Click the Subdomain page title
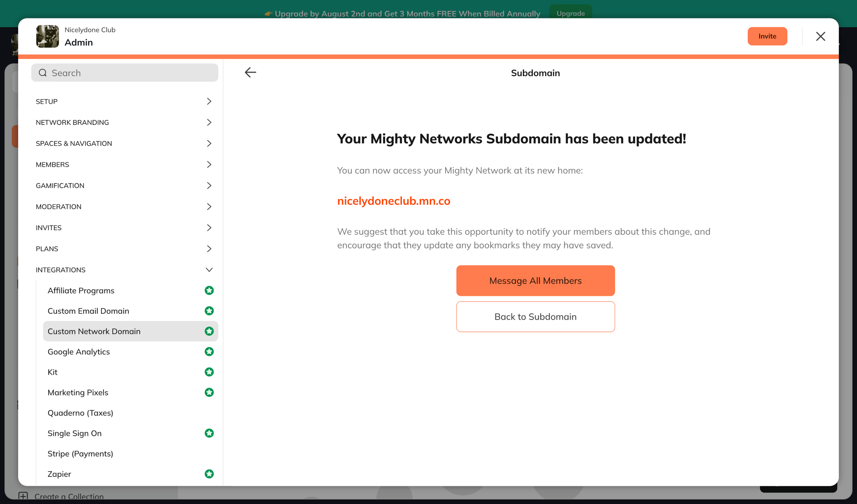The width and height of the screenshot is (857, 504). coord(535,73)
